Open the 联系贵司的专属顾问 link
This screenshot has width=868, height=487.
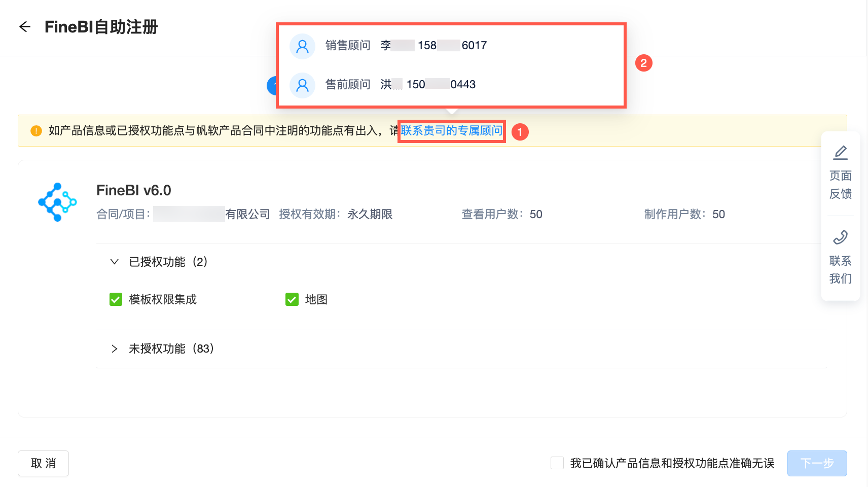click(x=452, y=131)
